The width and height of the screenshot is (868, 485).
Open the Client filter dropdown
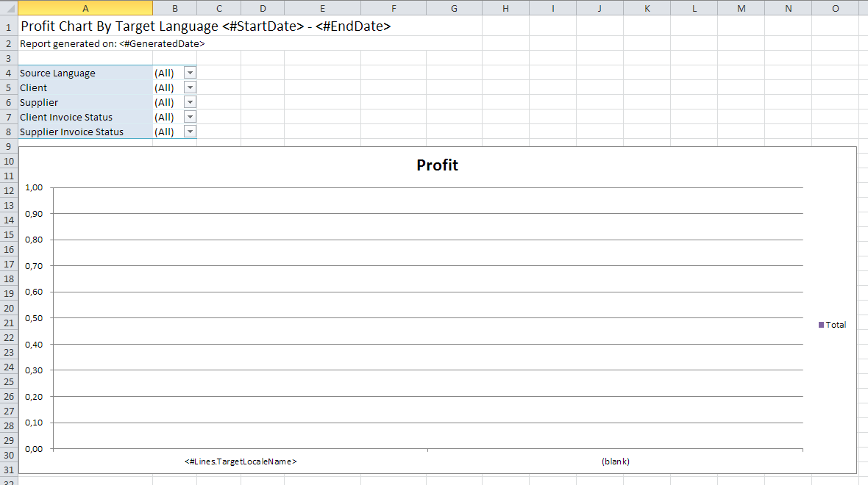(190, 87)
